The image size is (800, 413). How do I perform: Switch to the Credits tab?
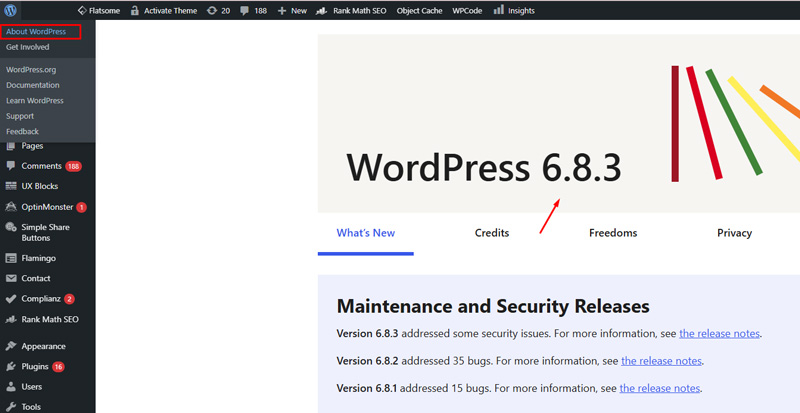click(492, 233)
